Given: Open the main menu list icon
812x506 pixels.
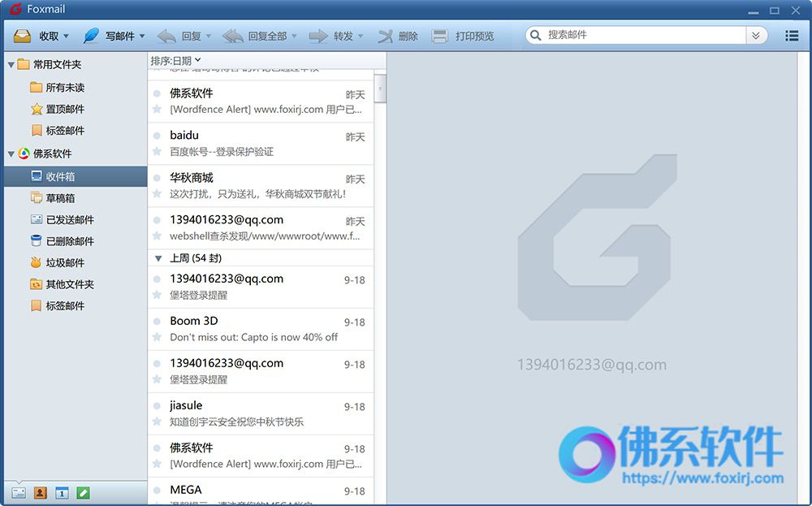Looking at the screenshot, I should coord(792,35).
